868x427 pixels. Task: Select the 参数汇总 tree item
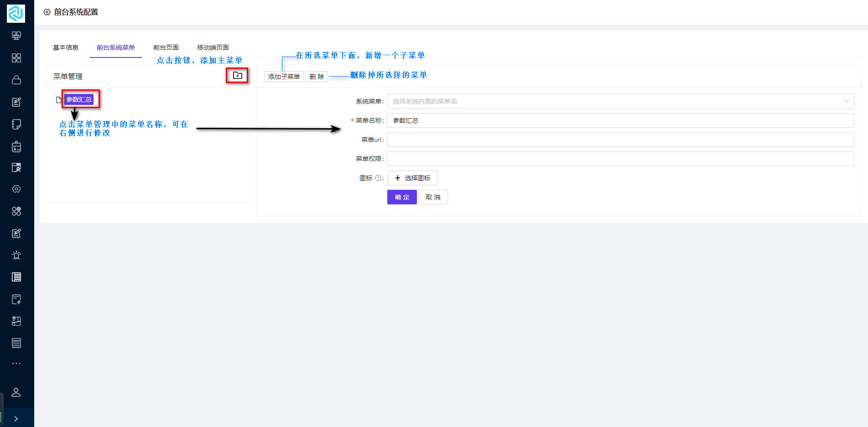click(79, 99)
